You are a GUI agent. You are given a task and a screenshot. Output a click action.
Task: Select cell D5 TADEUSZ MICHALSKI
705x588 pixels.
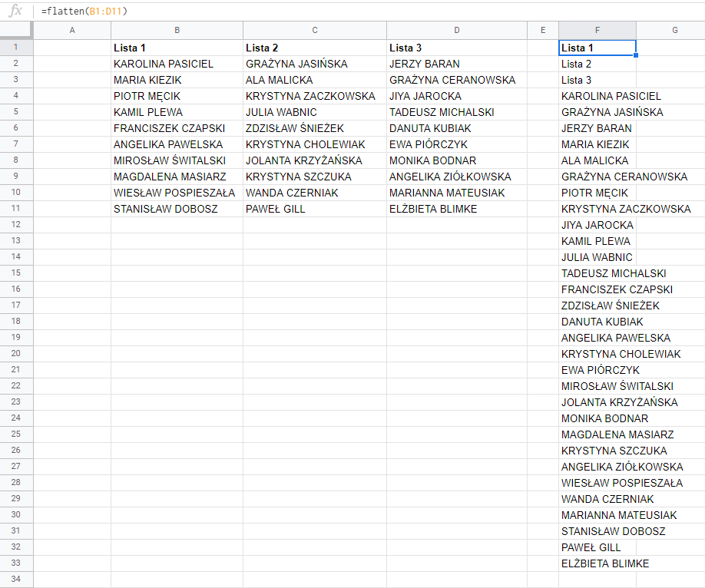pos(457,112)
